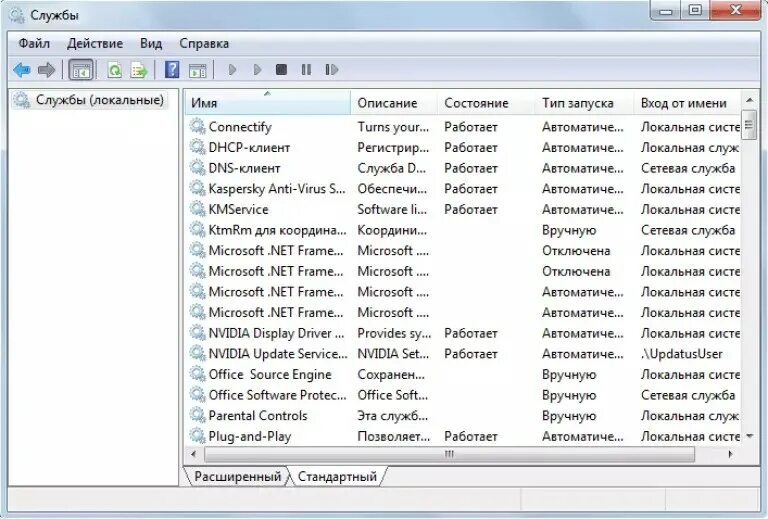This screenshot has height=519, width=768.
Task: Click the horizontal scrollbar right arrow
Action: click(x=730, y=454)
